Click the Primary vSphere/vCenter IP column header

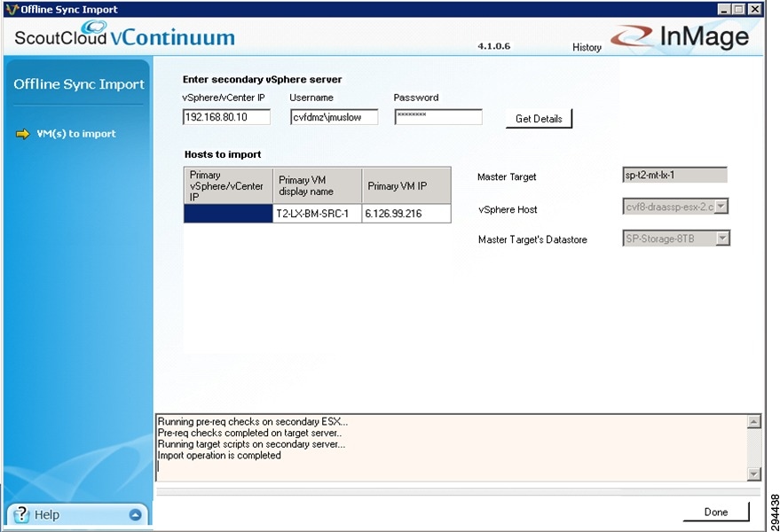[228, 185]
